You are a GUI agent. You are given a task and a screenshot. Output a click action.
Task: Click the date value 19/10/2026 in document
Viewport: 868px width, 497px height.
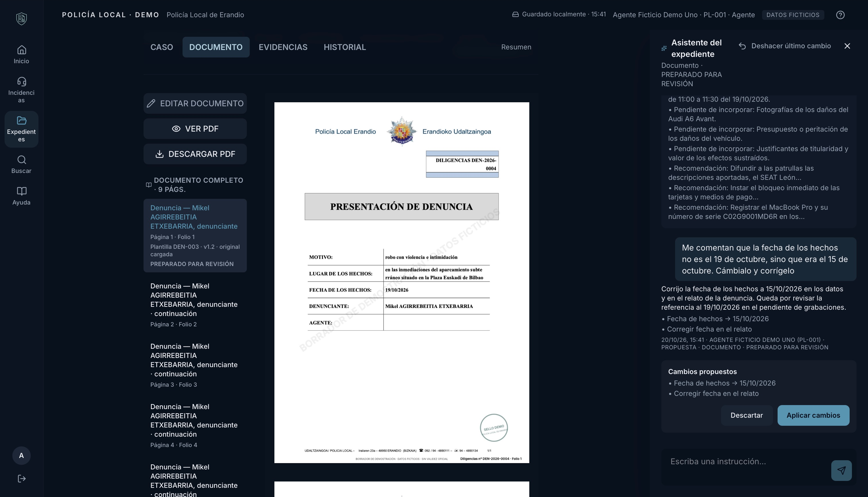(397, 290)
